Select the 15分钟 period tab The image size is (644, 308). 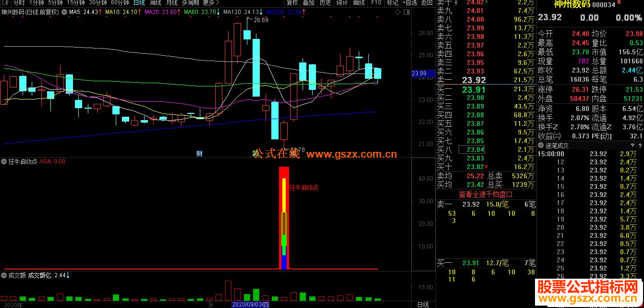pos(76,3)
